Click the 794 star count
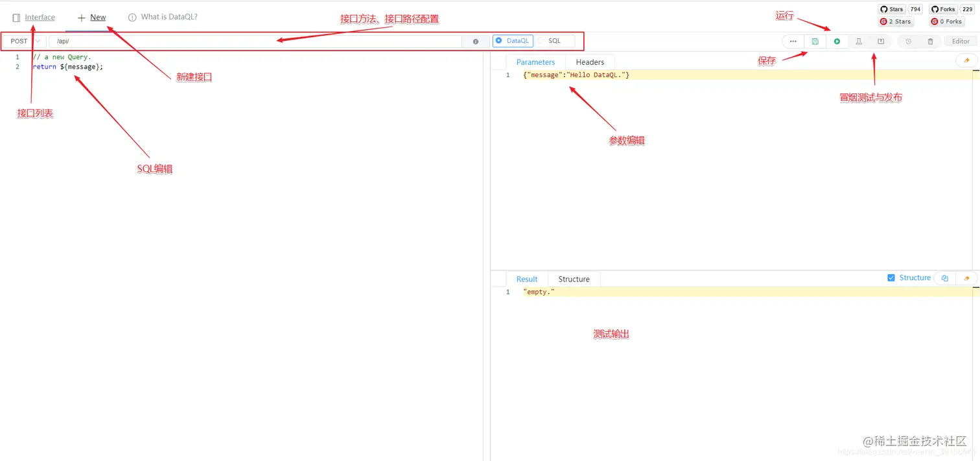The width and height of the screenshot is (980, 461). [915, 9]
